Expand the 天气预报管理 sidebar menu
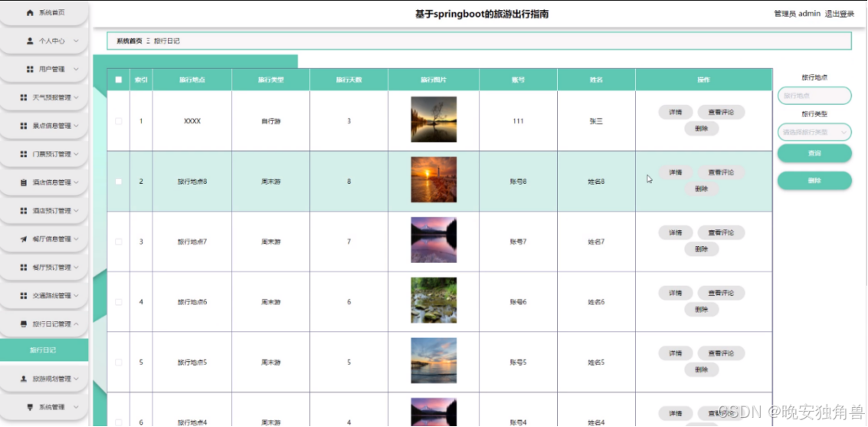The height and width of the screenshot is (427, 868). click(44, 97)
